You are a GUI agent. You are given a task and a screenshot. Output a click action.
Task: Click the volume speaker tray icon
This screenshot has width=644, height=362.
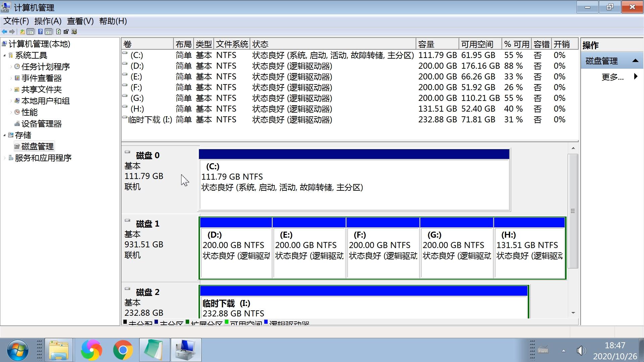coord(581,351)
